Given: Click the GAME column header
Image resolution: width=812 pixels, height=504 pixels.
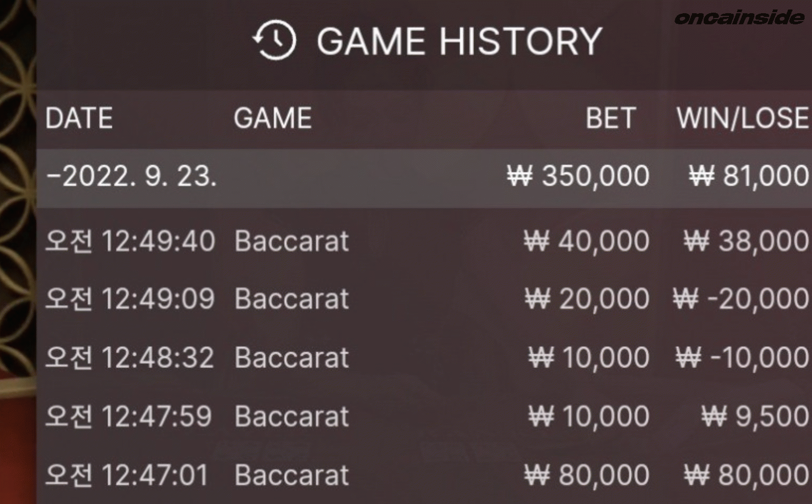Looking at the screenshot, I should [x=273, y=118].
